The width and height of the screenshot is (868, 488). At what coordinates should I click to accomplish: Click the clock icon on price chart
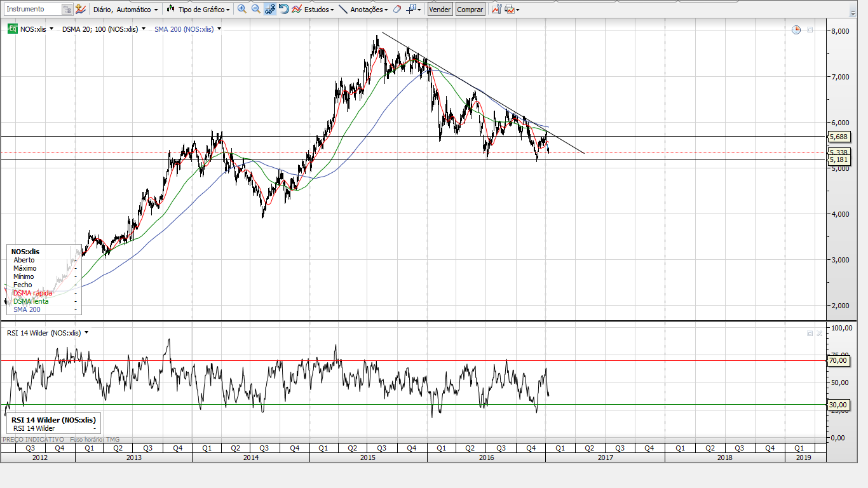pyautogui.click(x=796, y=30)
